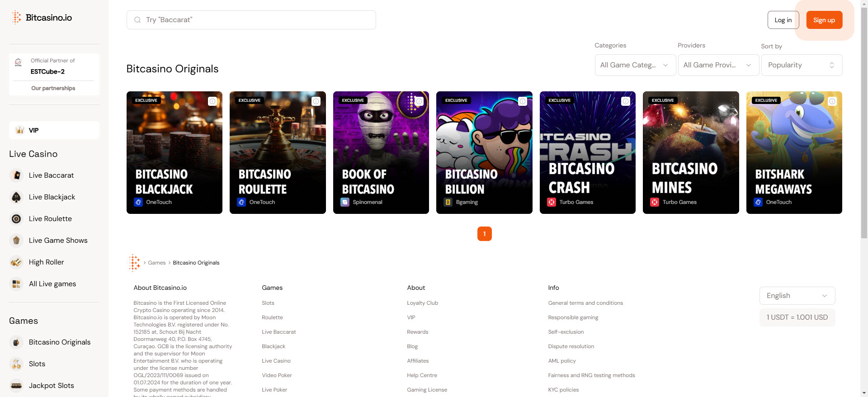The width and height of the screenshot is (868, 397).
Task: Click Games breadcrumb link
Action: (157, 263)
